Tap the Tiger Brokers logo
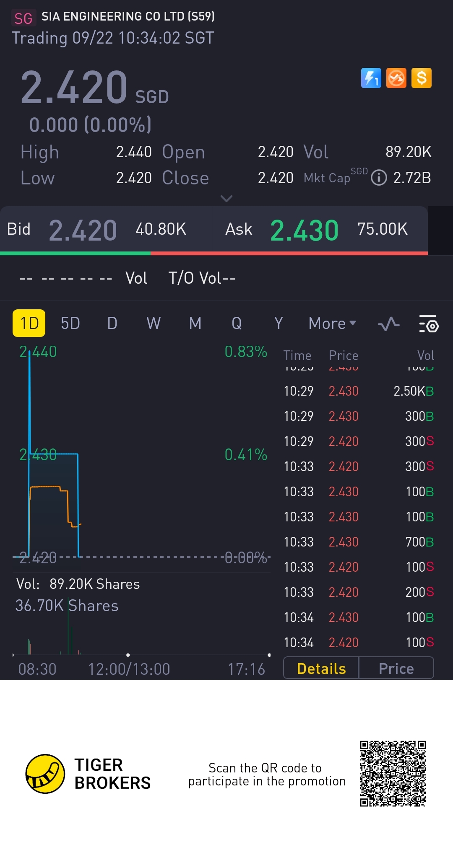The width and height of the screenshot is (453, 868). point(45,774)
